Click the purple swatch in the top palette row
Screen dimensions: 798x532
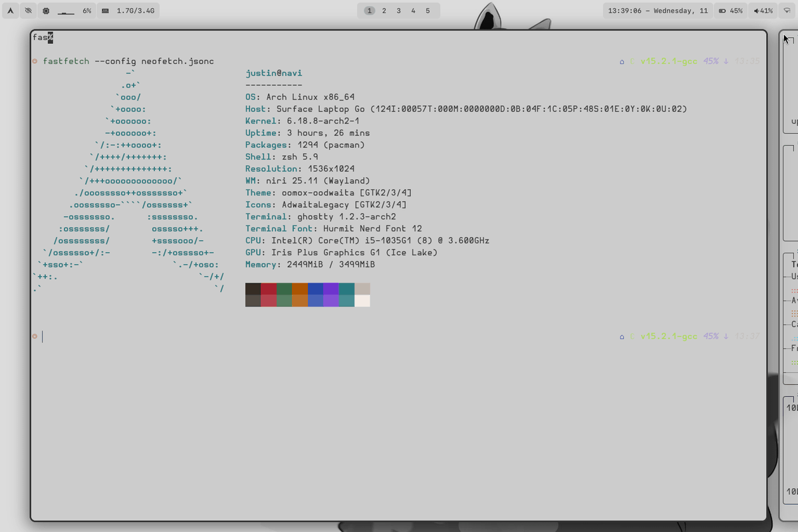(x=331, y=289)
